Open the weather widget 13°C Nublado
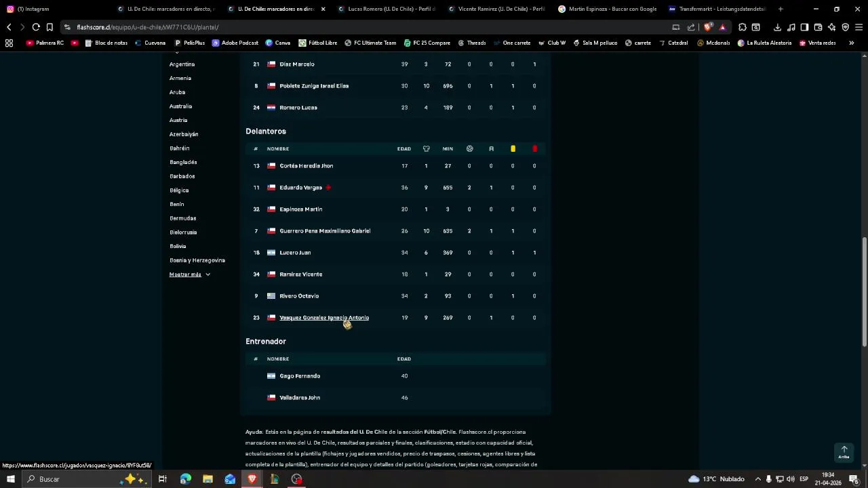The image size is (868, 488). pos(717,479)
